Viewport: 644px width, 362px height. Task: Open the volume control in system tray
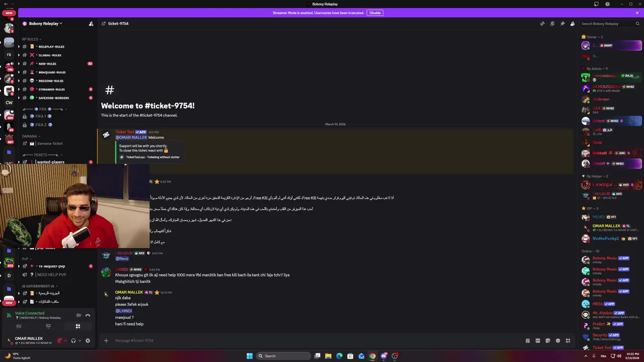point(619,356)
